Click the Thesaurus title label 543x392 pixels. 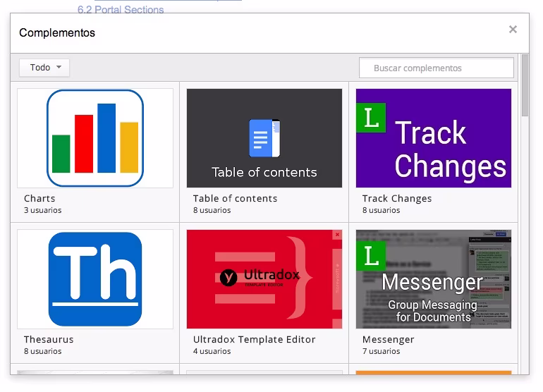tap(49, 339)
